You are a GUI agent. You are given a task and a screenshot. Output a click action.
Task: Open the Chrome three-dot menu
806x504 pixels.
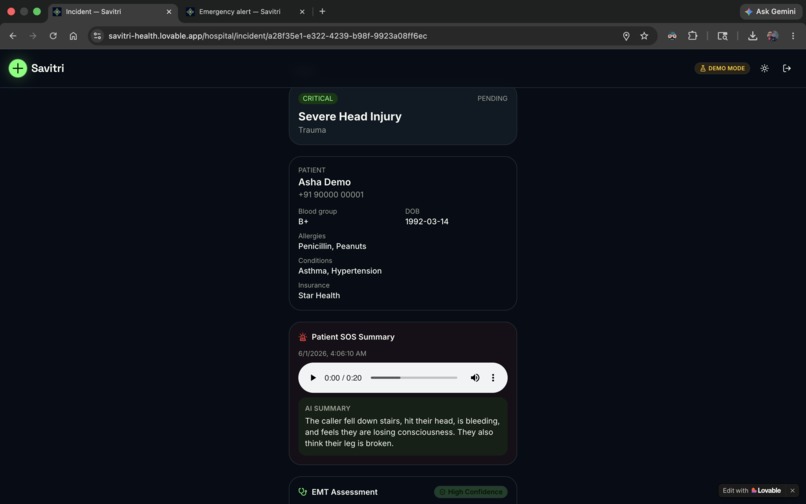point(793,36)
